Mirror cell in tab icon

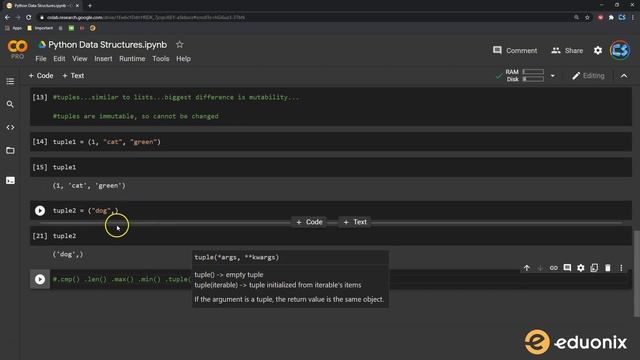point(594,268)
